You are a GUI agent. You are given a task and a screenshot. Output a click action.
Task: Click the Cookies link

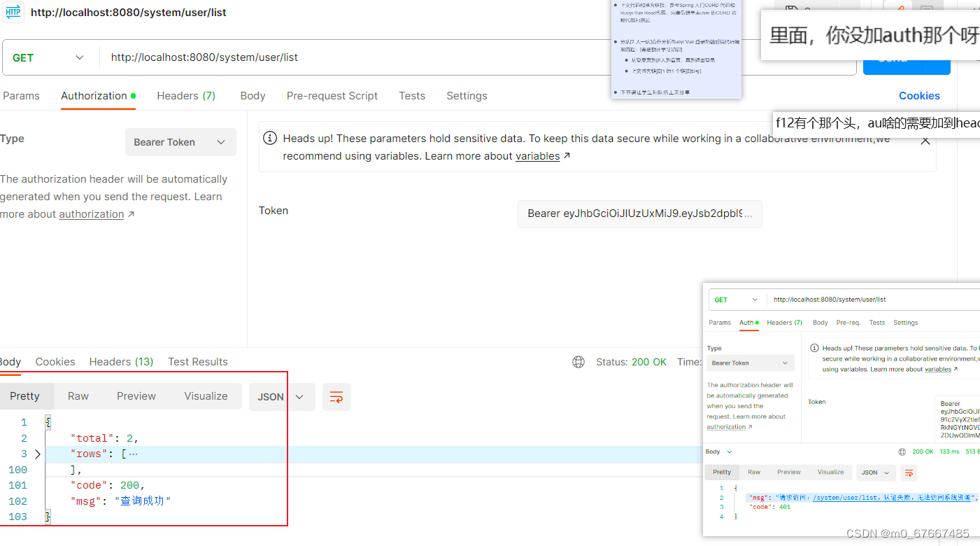tap(919, 95)
